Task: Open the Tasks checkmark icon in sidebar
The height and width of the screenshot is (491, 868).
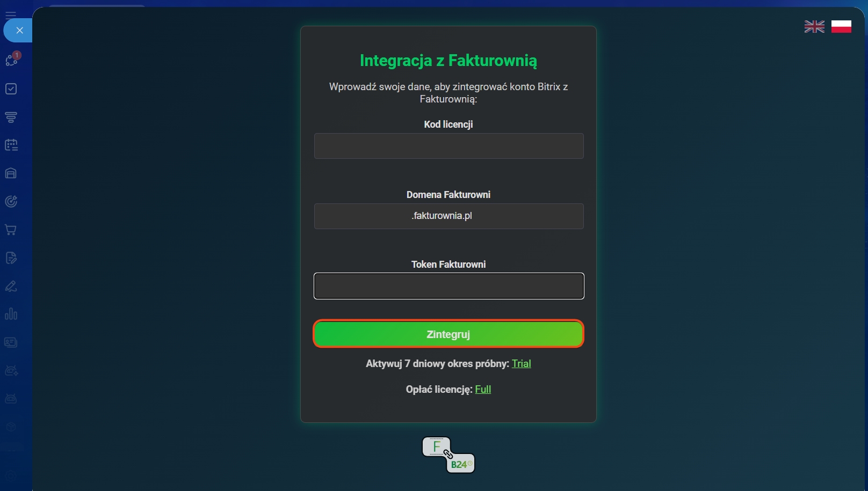Action: pos(11,89)
